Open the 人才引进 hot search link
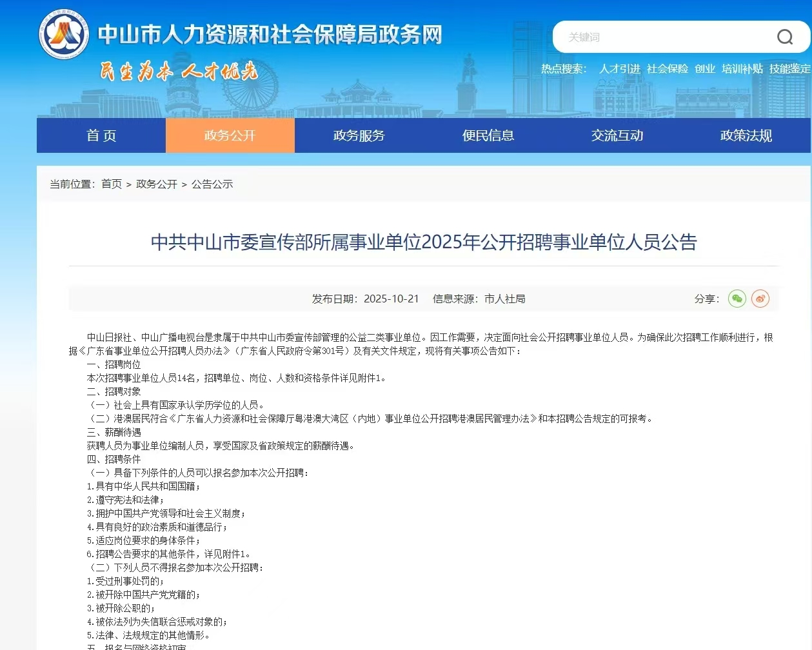Image resolution: width=812 pixels, height=650 pixels. coord(619,69)
